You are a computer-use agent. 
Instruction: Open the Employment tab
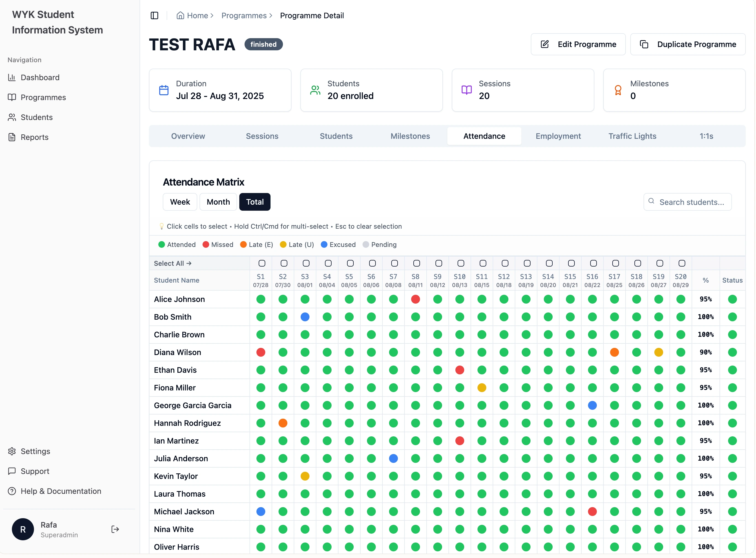pyautogui.click(x=558, y=136)
